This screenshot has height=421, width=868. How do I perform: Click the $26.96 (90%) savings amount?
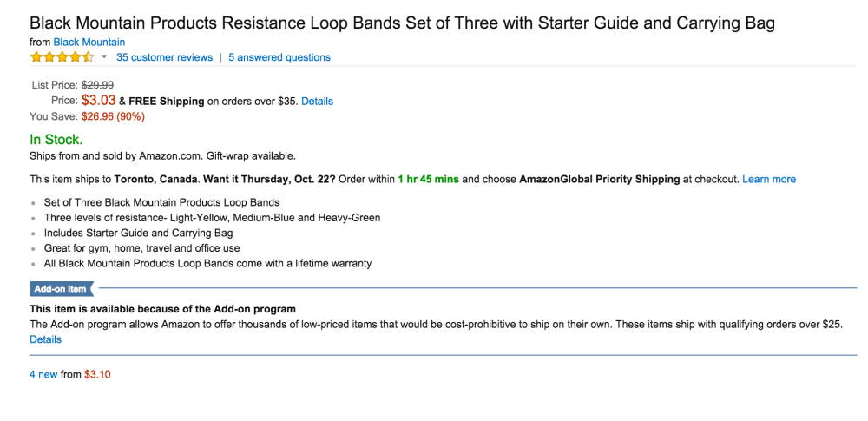[113, 116]
